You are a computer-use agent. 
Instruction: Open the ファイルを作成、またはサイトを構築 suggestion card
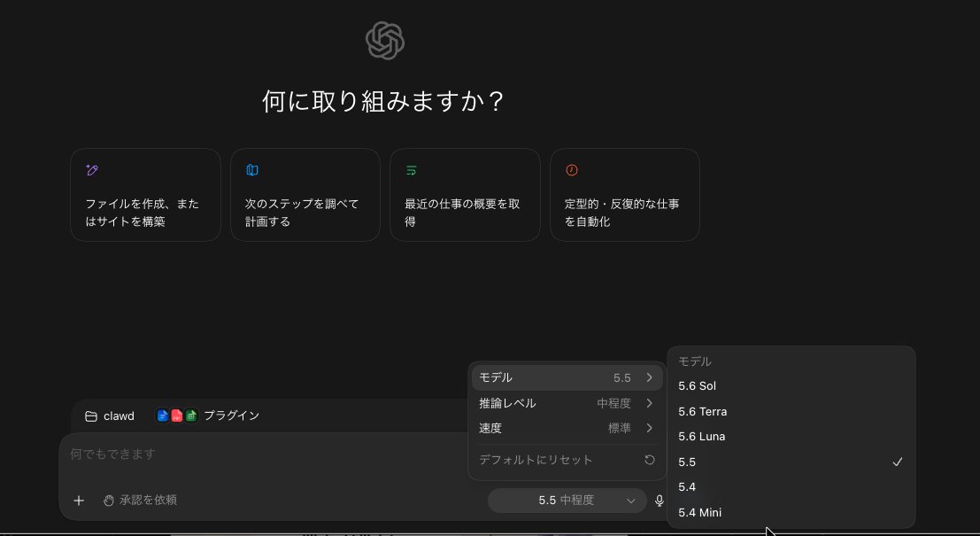(145, 195)
